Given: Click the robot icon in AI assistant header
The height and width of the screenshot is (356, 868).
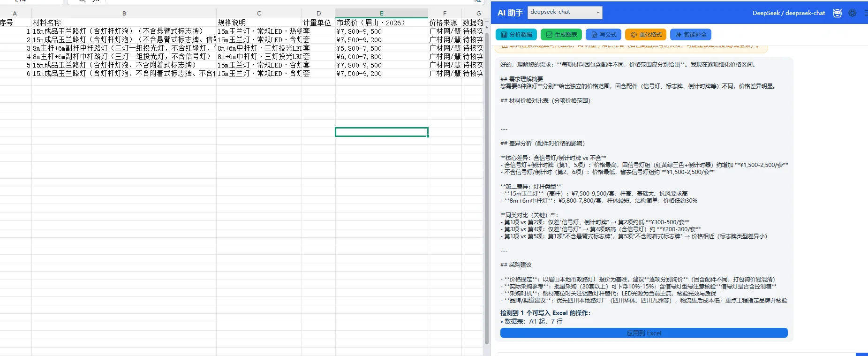Looking at the screenshot, I should [837, 13].
